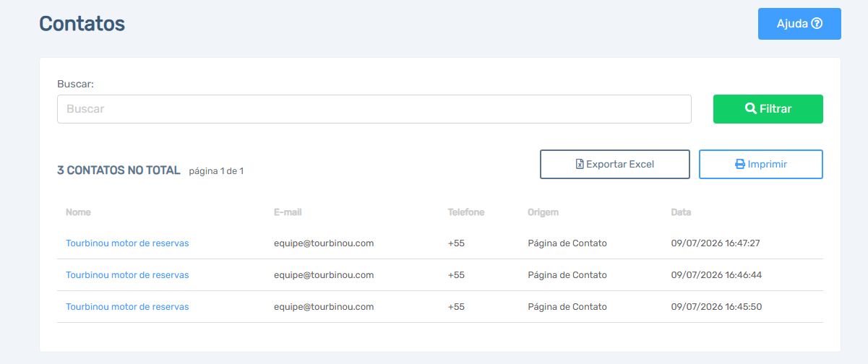Click the 3 CONTATOS NO TOTAL text

tap(119, 170)
